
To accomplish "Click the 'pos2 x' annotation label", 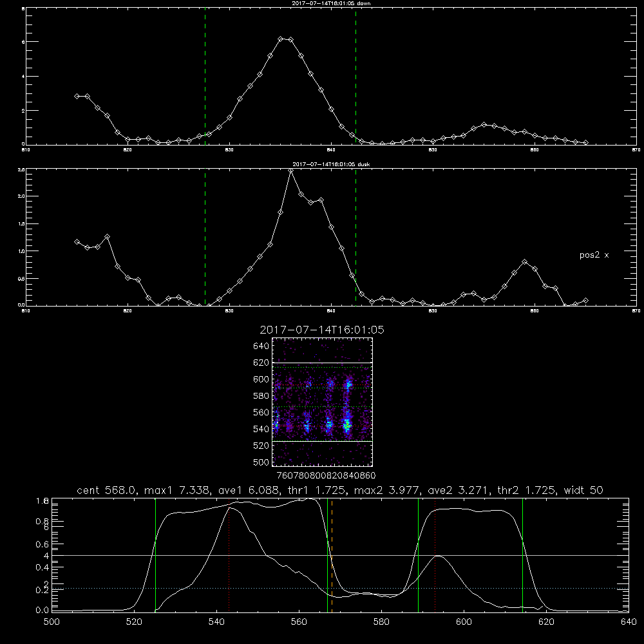I will click(x=594, y=255).
